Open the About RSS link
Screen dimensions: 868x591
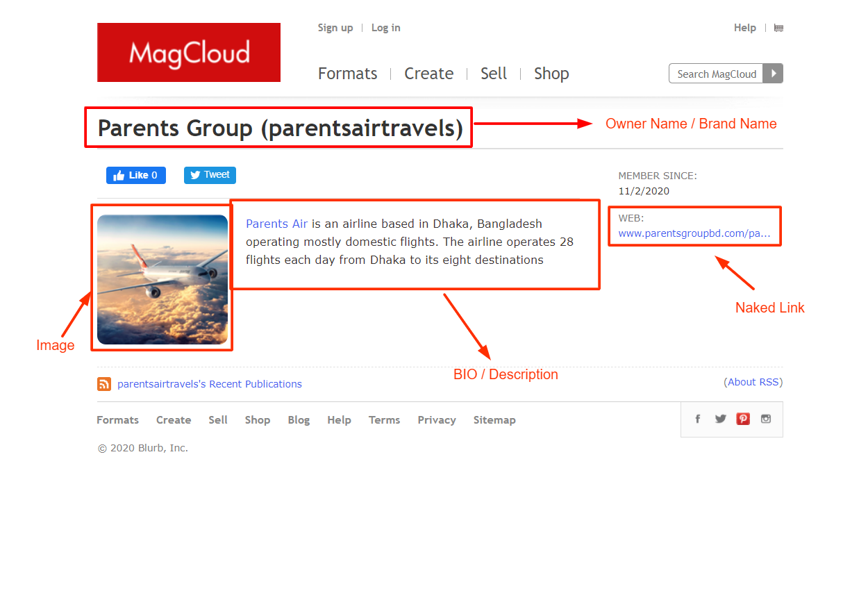point(753,382)
